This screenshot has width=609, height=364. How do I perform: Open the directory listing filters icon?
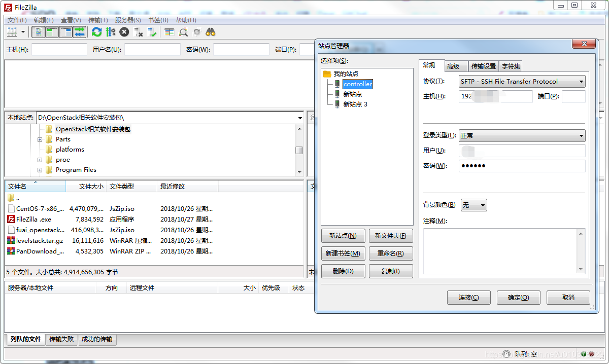pos(170,32)
